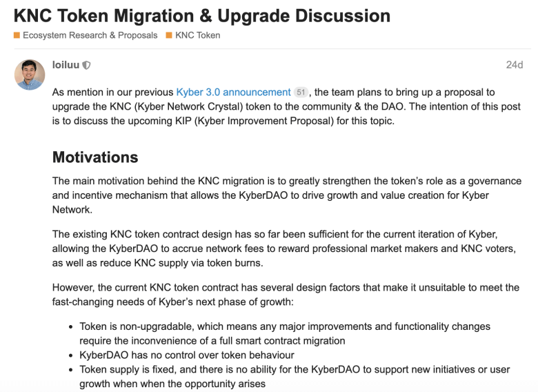Click the bullet dot before 'KyberDAO has no control'
Viewport: 538px width, 392px height.
pyautogui.click(x=70, y=355)
